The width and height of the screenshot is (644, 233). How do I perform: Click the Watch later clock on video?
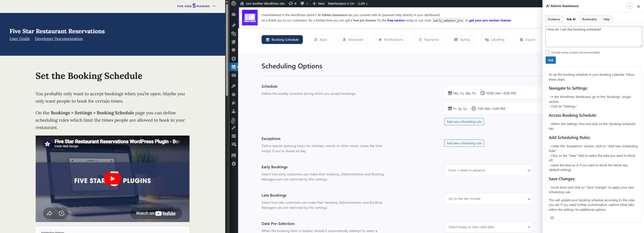(61, 213)
